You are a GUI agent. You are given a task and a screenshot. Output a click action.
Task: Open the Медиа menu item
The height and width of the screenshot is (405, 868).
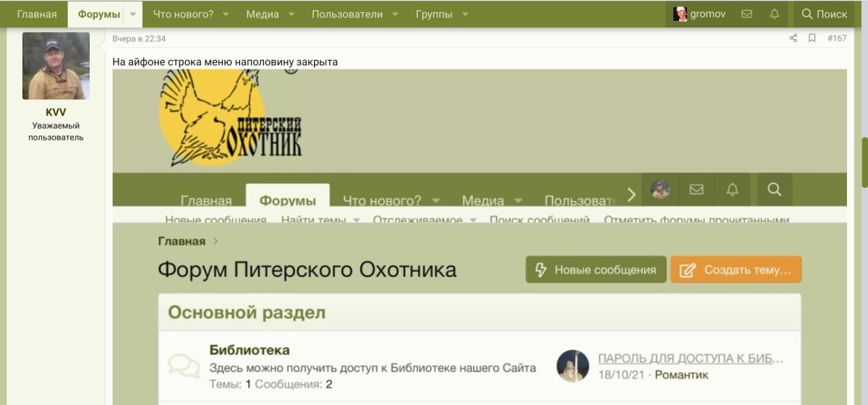[x=262, y=14]
